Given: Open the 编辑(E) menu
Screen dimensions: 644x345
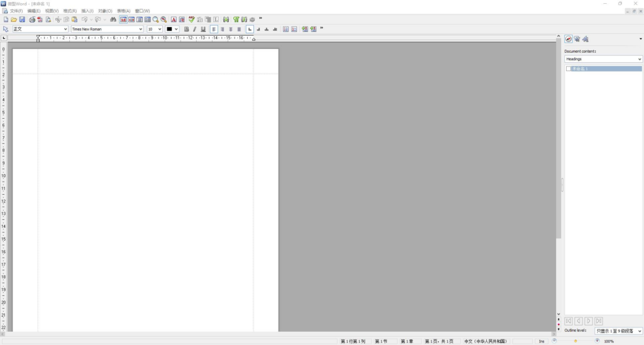Looking at the screenshot, I should pos(34,11).
